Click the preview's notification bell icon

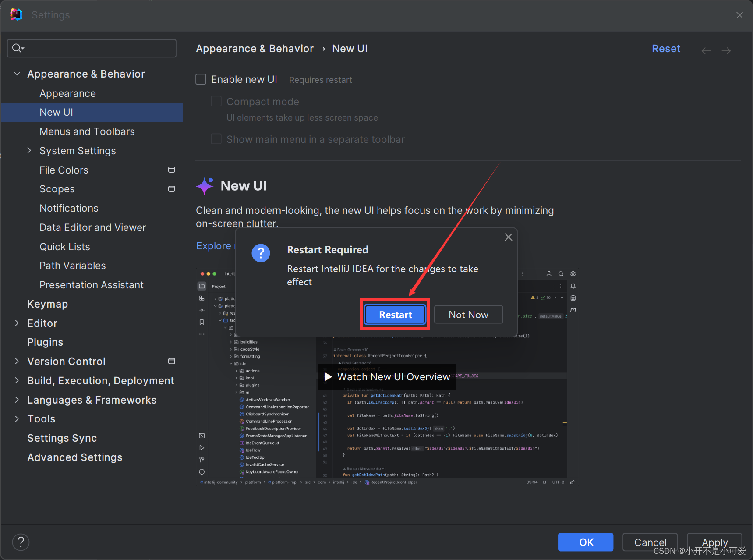click(x=573, y=286)
